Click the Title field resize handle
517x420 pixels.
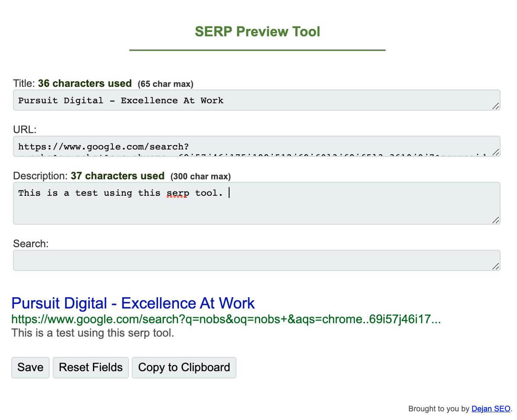click(496, 106)
